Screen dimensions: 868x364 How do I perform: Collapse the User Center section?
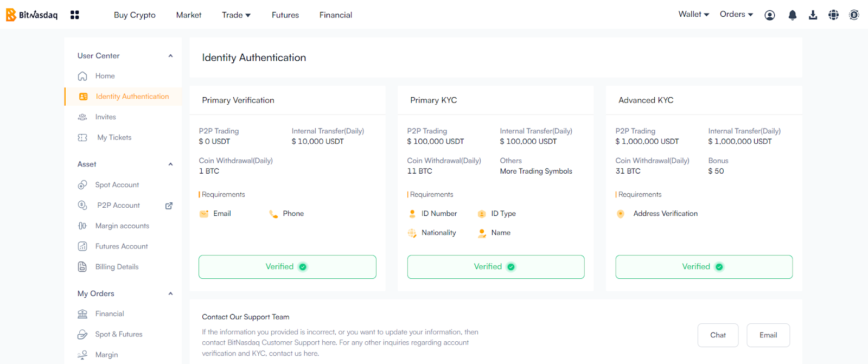pyautogui.click(x=170, y=56)
